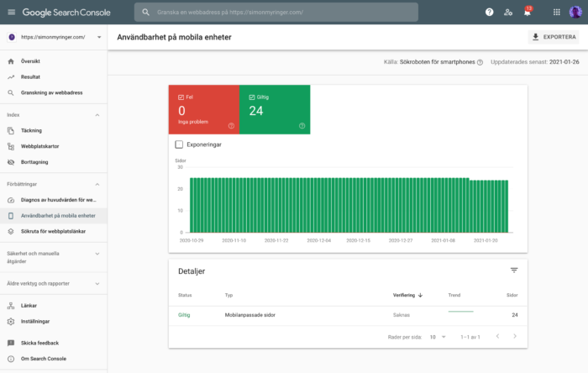Click the Täckning pages icon
Image resolution: width=588 pixels, height=373 pixels.
(11, 130)
